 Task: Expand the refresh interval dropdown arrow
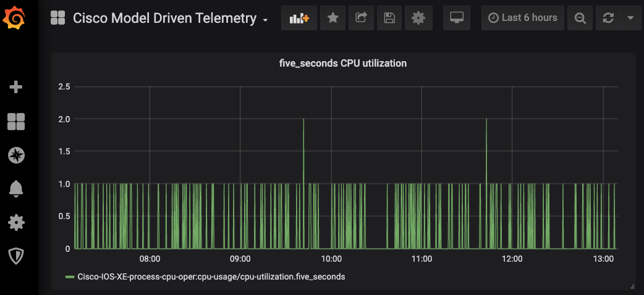pyautogui.click(x=630, y=19)
